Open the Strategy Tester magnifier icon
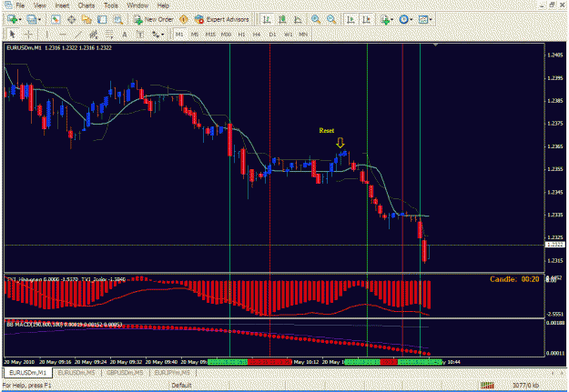The width and height of the screenshot is (569, 392). [117, 19]
